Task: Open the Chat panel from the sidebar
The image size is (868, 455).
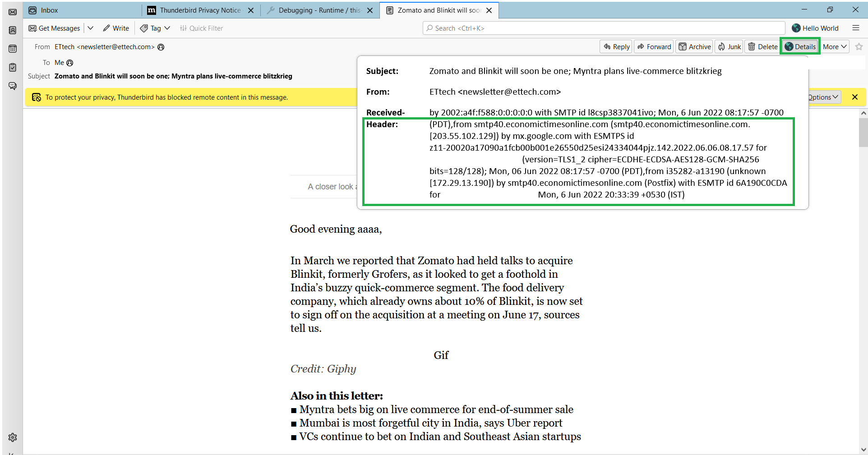Action: click(13, 86)
